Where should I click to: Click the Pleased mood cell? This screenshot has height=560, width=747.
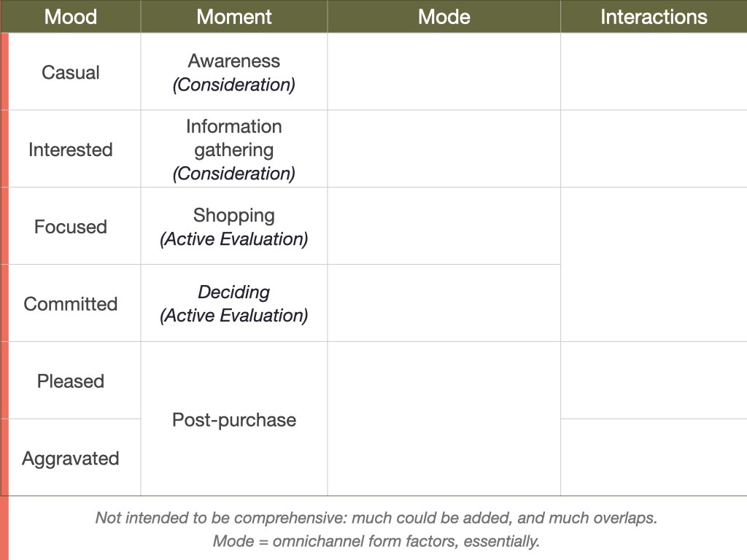[71, 381]
